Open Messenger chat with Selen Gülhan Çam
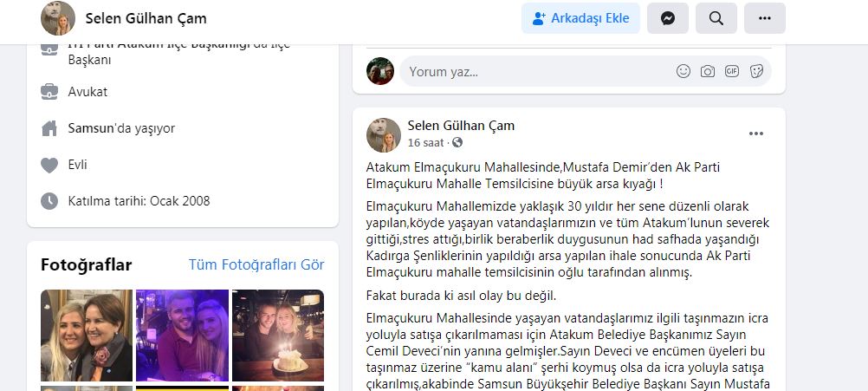The image size is (868, 391). click(668, 18)
